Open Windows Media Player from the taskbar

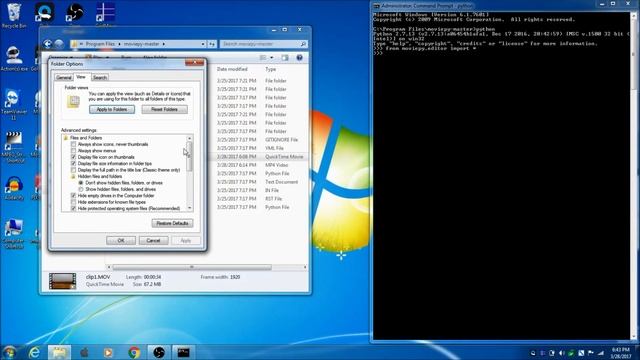click(x=109, y=352)
